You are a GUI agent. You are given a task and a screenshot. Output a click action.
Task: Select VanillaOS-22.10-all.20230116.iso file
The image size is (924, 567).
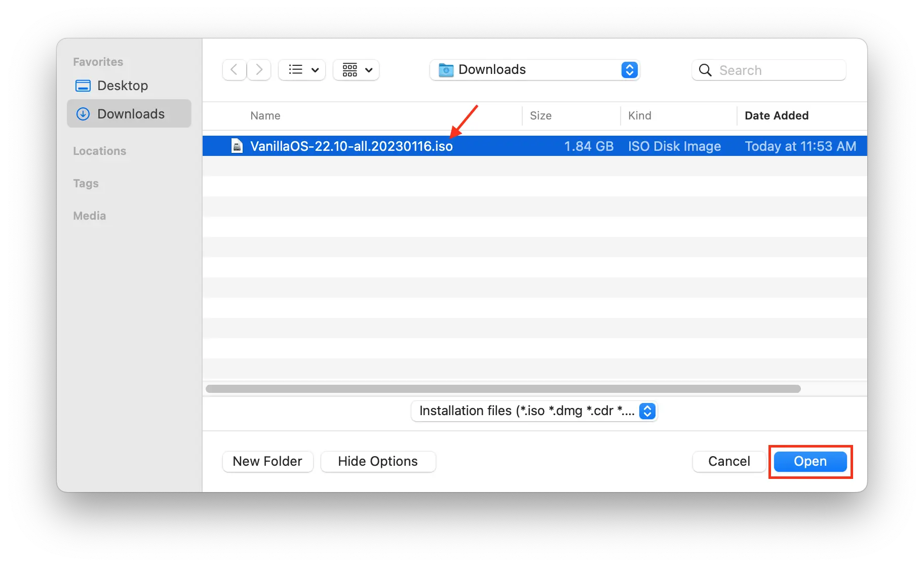point(535,146)
